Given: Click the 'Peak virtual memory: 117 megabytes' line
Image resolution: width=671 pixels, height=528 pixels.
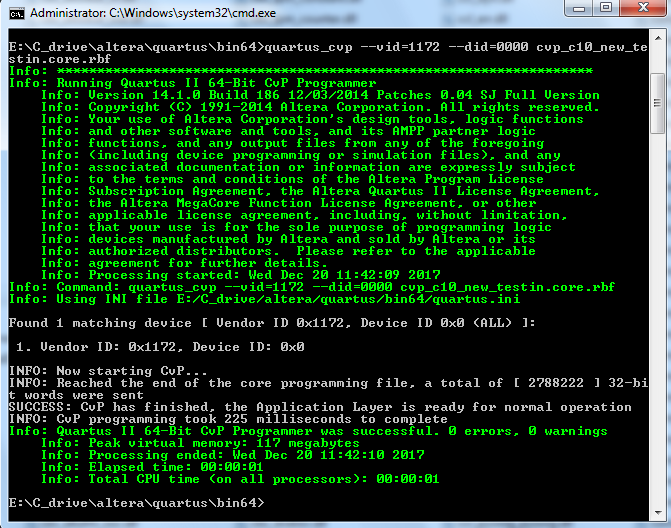Looking at the screenshot, I should click(x=200, y=442).
